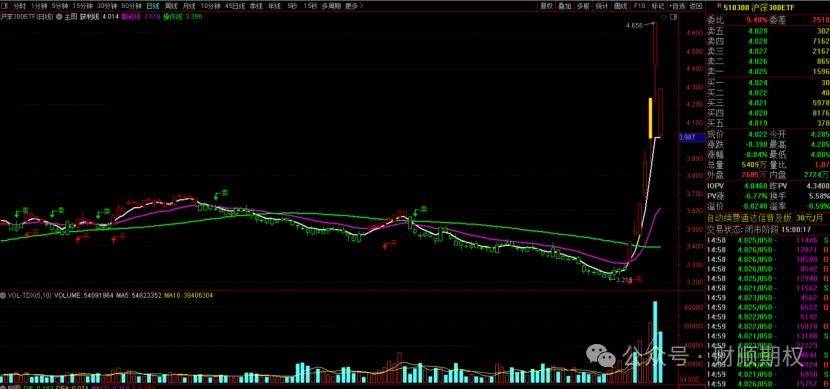
Task: Click the blue 3.987 price axis marker
Action: pyautogui.click(x=691, y=138)
